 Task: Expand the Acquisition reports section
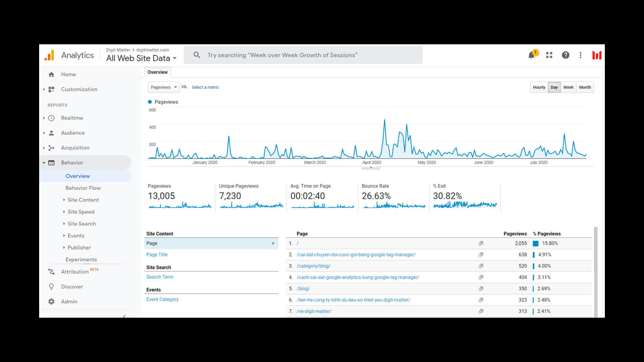pos(44,148)
